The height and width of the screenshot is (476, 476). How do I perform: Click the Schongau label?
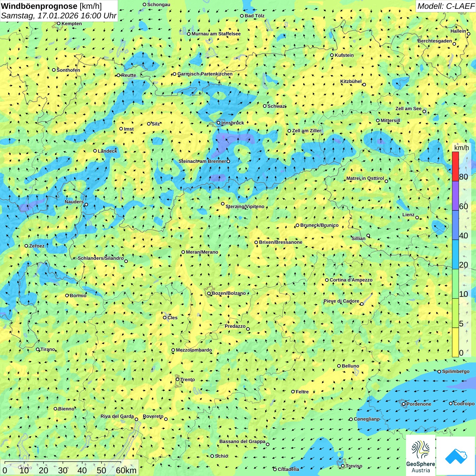click(159, 4)
